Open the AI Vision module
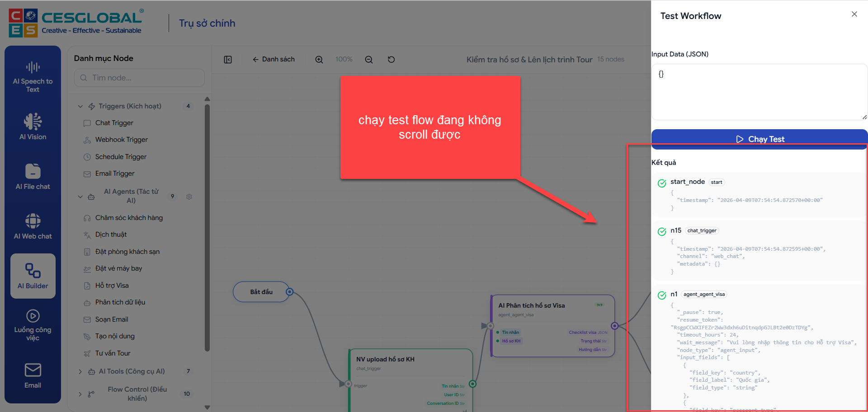 pyautogui.click(x=33, y=126)
